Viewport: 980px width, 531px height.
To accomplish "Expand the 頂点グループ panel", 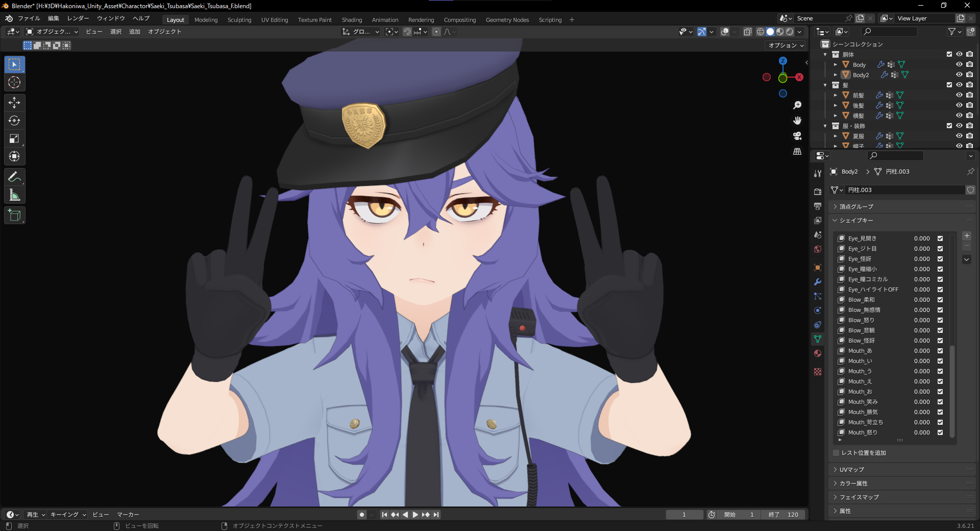I will [856, 207].
